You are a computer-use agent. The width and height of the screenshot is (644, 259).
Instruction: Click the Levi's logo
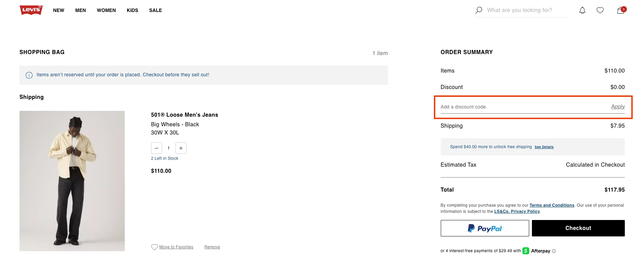click(x=31, y=10)
